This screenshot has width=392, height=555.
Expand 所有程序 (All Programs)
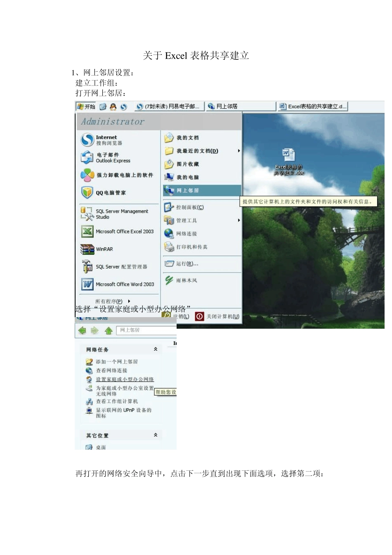pos(113,301)
